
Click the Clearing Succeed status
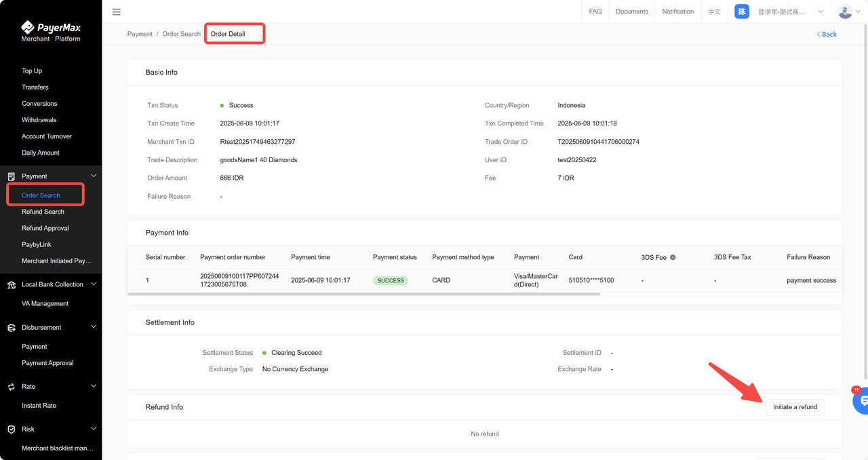click(x=296, y=353)
